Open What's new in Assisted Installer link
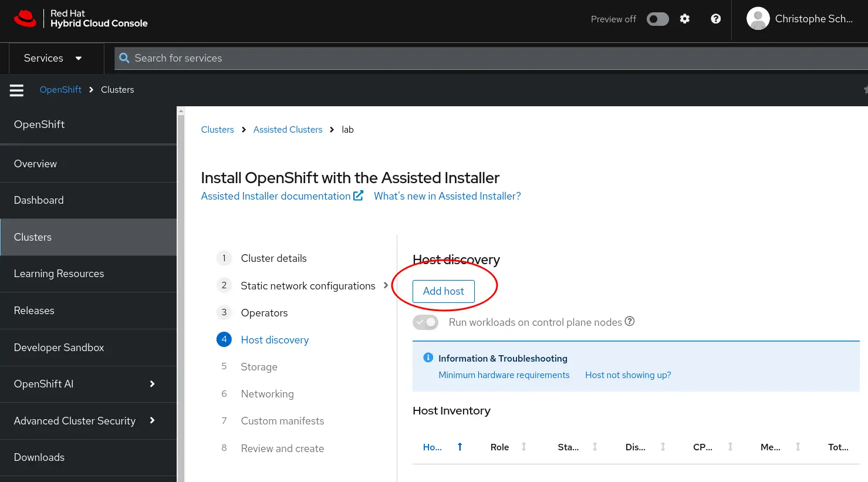This screenshot has width=868, height=482. (x=447, y=196)
